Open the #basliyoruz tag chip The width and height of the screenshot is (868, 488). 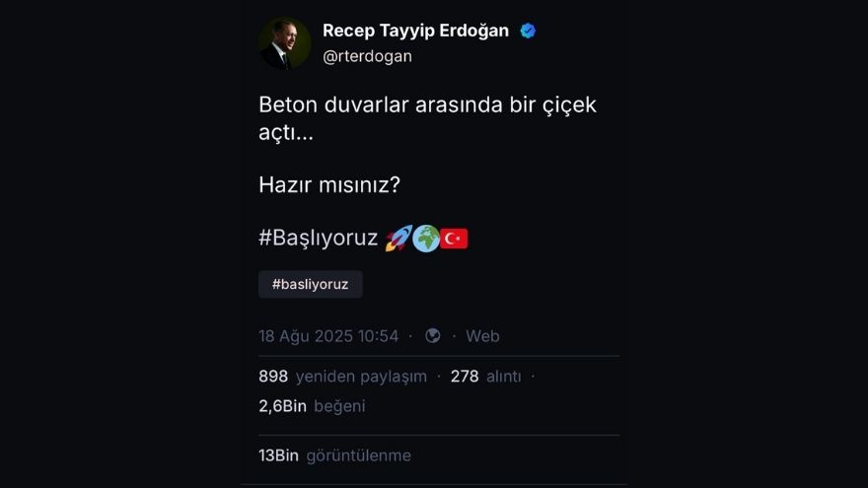click(311, 284)
